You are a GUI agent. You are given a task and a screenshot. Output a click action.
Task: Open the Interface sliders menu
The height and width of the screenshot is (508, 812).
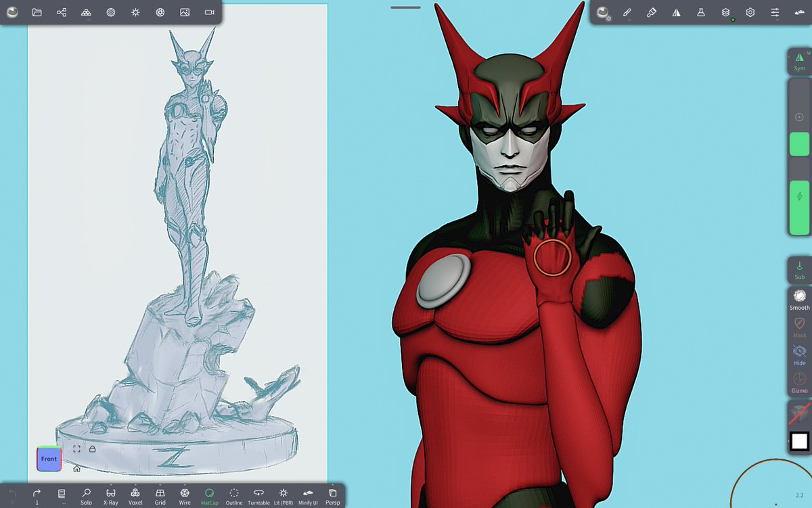775,12
